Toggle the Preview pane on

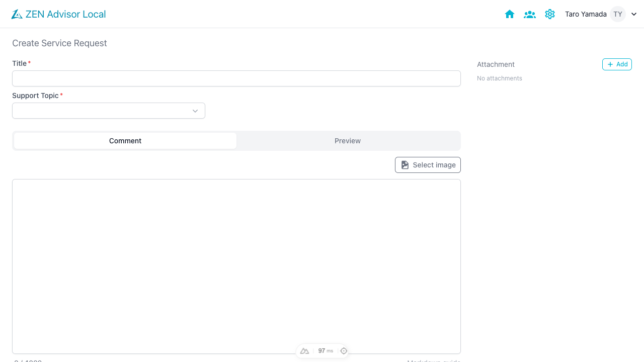tap(347, 141)
